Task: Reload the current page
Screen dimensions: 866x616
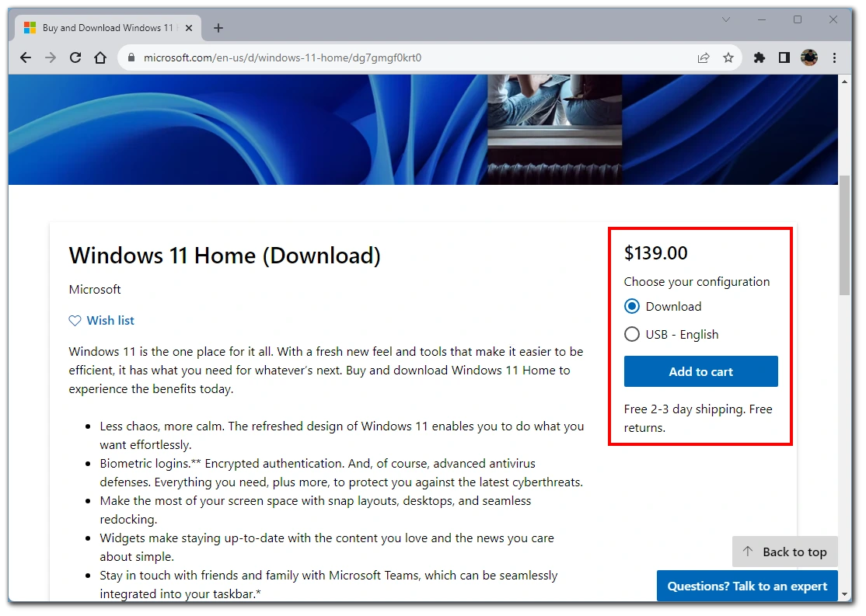Action: point(75,58)
